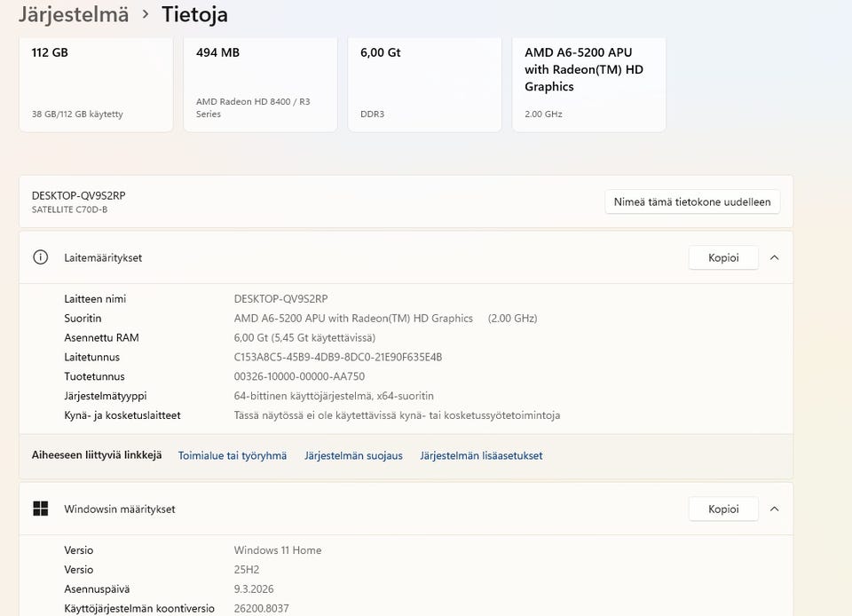Click the Laitetunnus value text
This screenshot has height=616, width=852.
click(x=337, y=357)
